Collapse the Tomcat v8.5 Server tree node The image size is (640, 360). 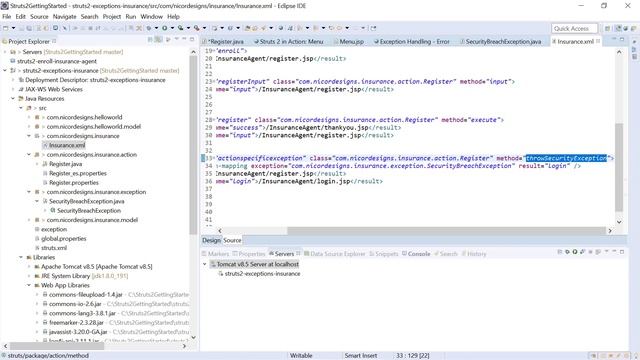tap(205, 264)
